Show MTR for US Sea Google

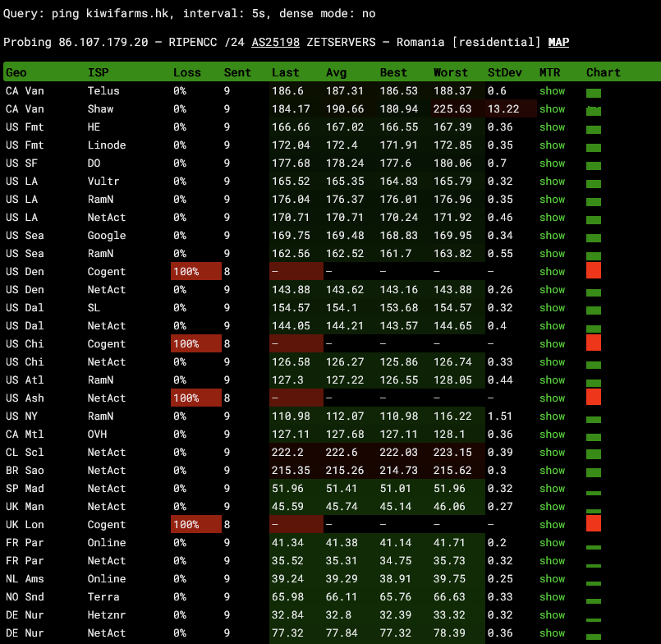point(553,235)
